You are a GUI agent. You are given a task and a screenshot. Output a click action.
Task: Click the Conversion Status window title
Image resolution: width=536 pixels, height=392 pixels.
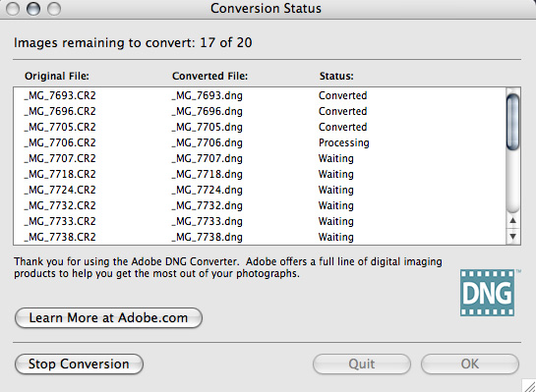(x=266, y=8)
